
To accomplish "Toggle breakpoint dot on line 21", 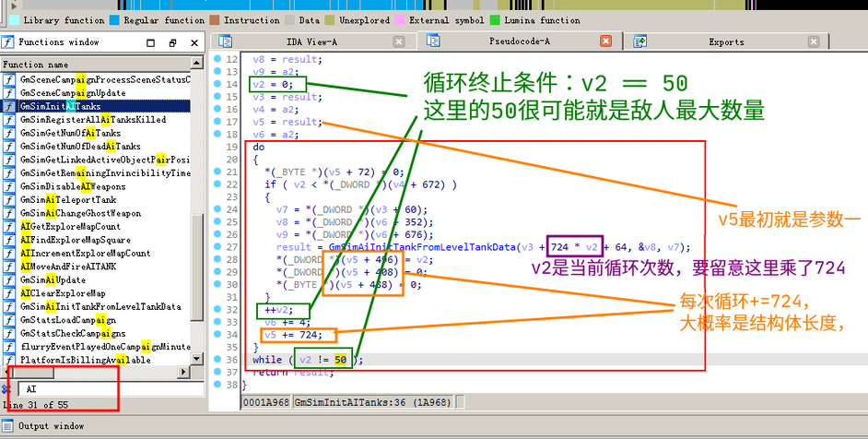I will [217, 172].
